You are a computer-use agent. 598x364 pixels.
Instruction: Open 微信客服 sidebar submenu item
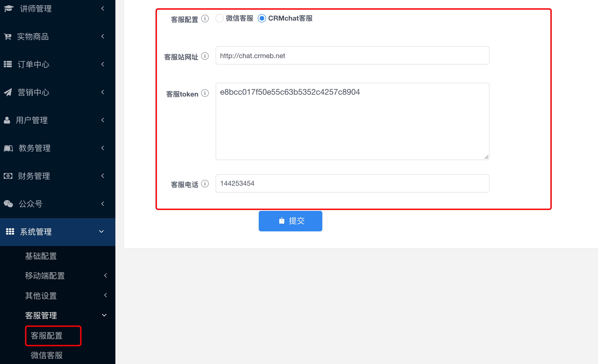pyautogui.click(x=47, y=355)
